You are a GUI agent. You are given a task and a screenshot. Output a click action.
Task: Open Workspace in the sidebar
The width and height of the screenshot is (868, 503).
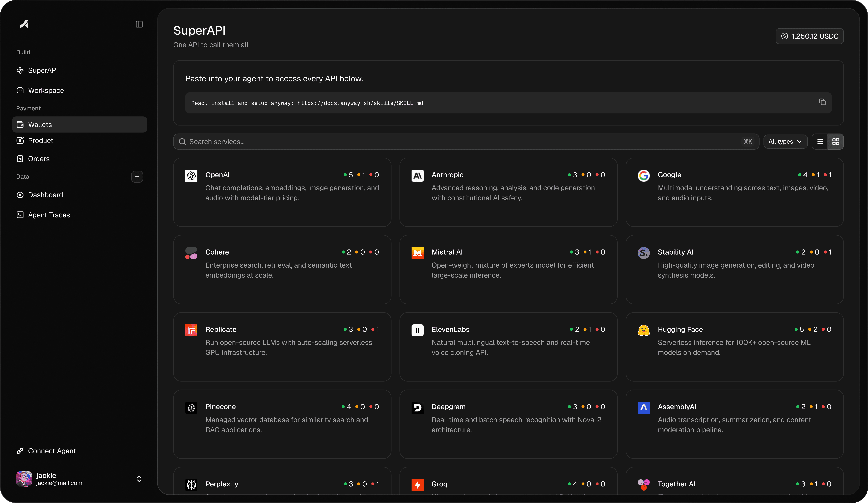[x=80, y=90]
